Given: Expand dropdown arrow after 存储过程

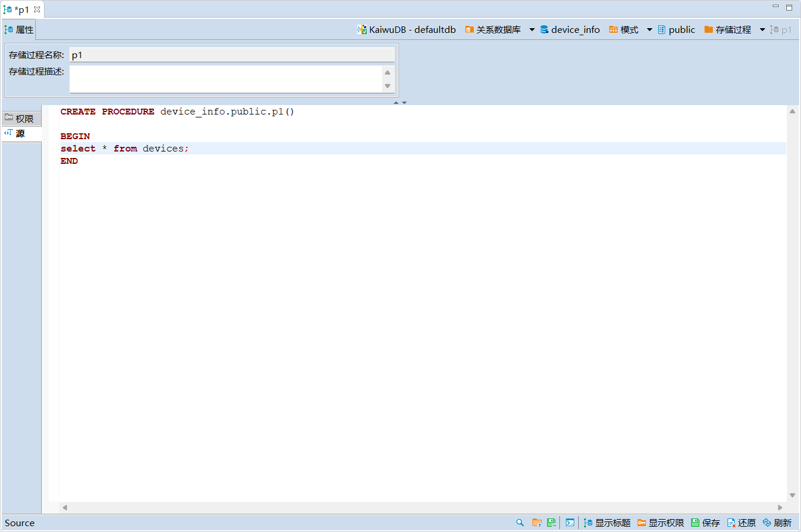Looking at the screenshot, I should [762, 30].
